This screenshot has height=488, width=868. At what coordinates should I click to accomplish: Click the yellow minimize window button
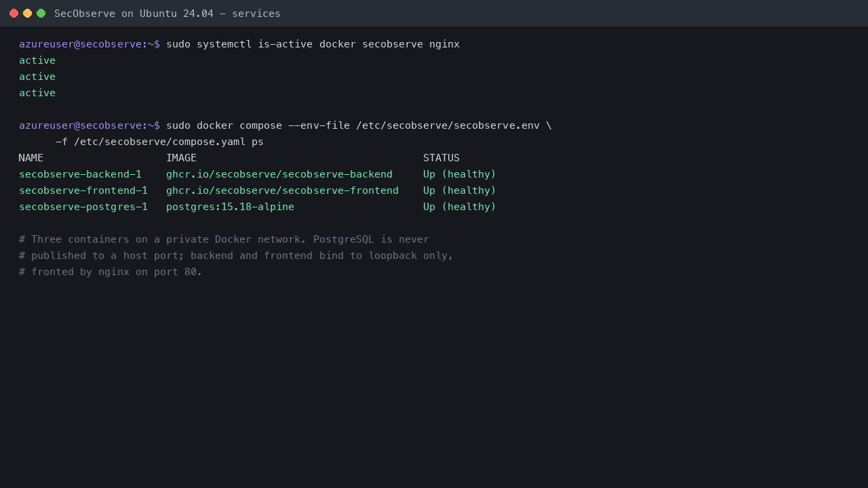point(27,13)
